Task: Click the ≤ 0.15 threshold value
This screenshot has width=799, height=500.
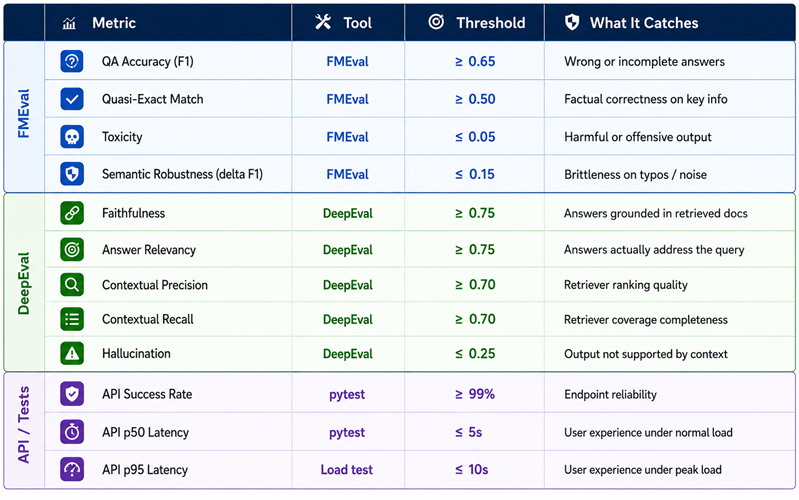Action: [475, 174]
